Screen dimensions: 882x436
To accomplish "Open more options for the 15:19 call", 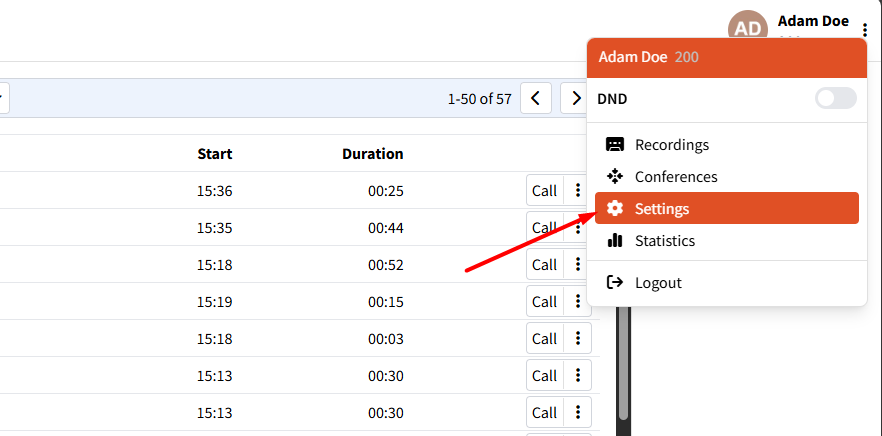I will [577, 302].
